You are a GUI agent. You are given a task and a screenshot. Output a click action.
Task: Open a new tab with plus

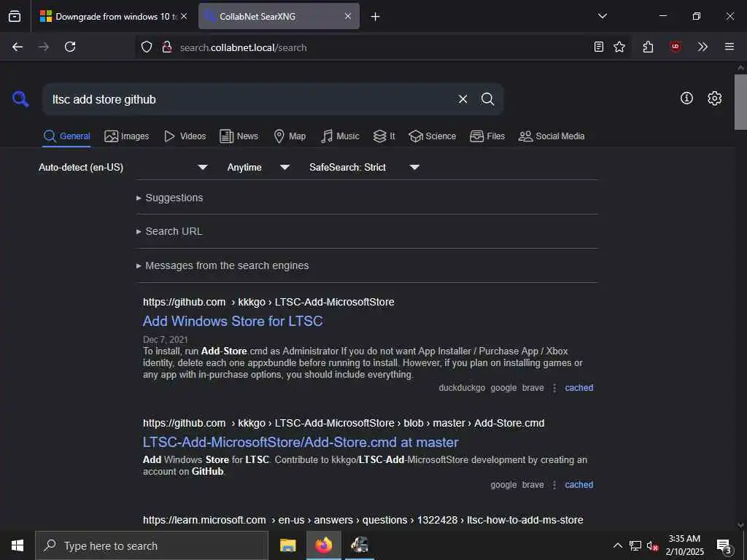click(x=376, y=17)
